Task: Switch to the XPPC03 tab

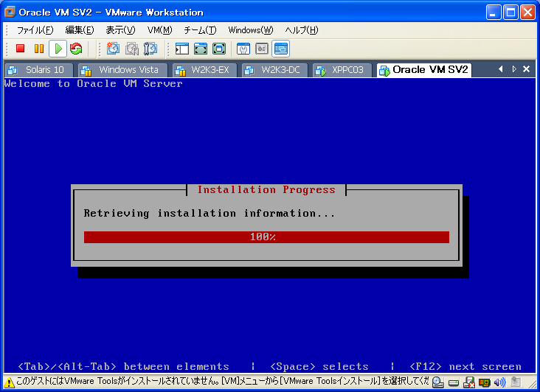Action: click(342, 70)
